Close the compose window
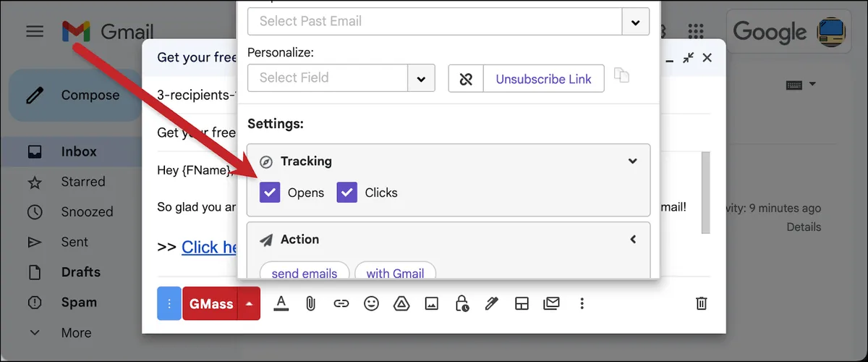The image size is (868, 362). point(707,57)
